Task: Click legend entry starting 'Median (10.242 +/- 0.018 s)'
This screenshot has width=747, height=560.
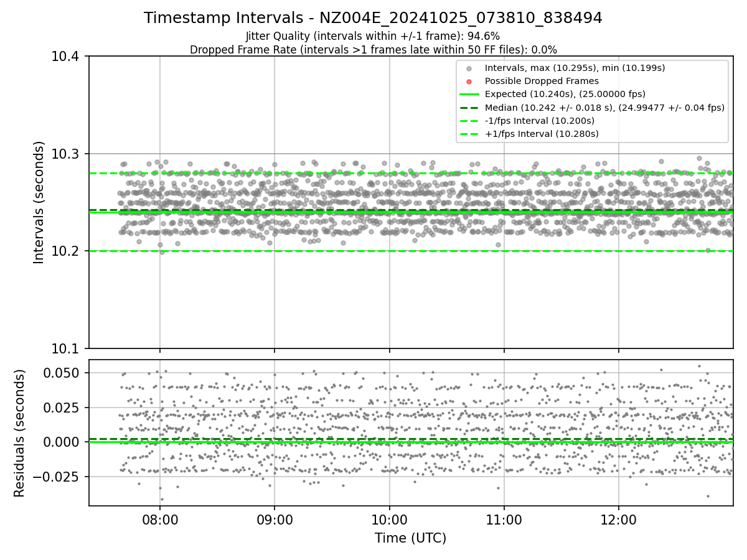Action: [x=604, y=108]
